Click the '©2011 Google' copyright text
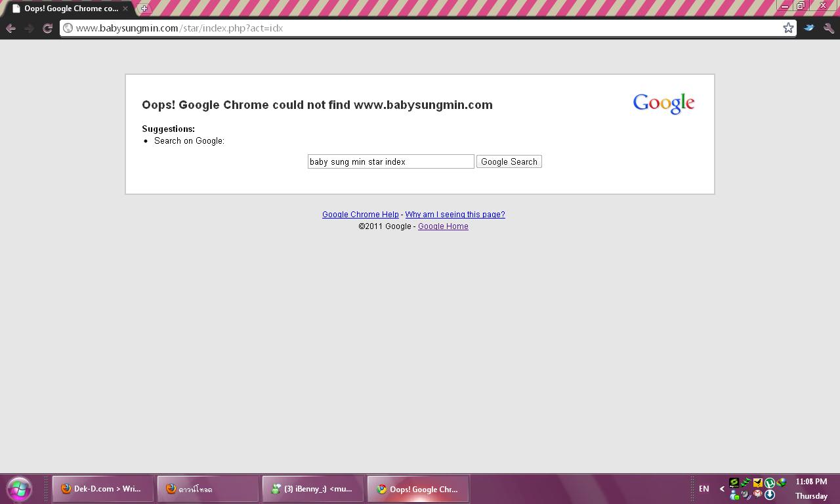The height and width of the screenshot is (504, 840). pos(385,226)
